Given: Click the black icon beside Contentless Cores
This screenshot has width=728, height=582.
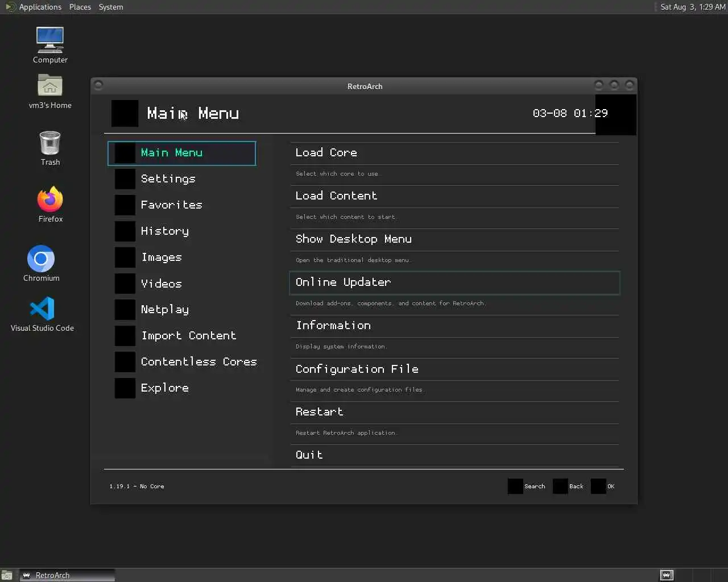Looking at the screenshot, I should [x=125, y=362].
